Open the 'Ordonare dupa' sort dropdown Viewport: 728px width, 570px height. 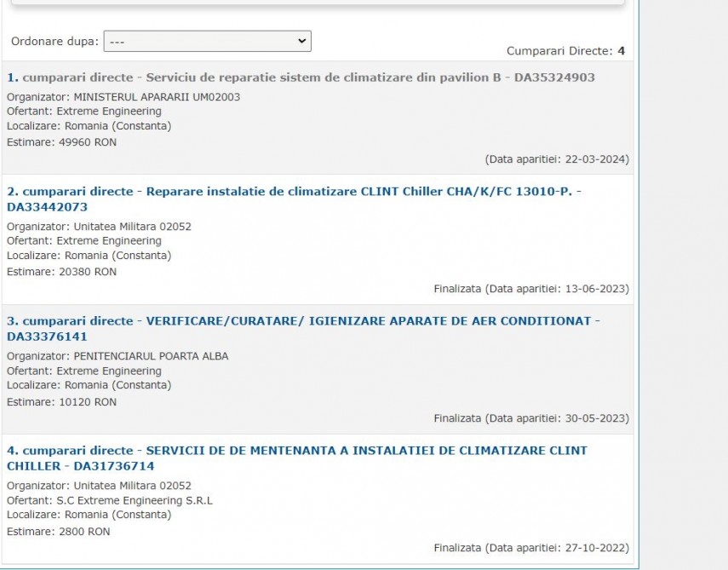tap(207, 42)
